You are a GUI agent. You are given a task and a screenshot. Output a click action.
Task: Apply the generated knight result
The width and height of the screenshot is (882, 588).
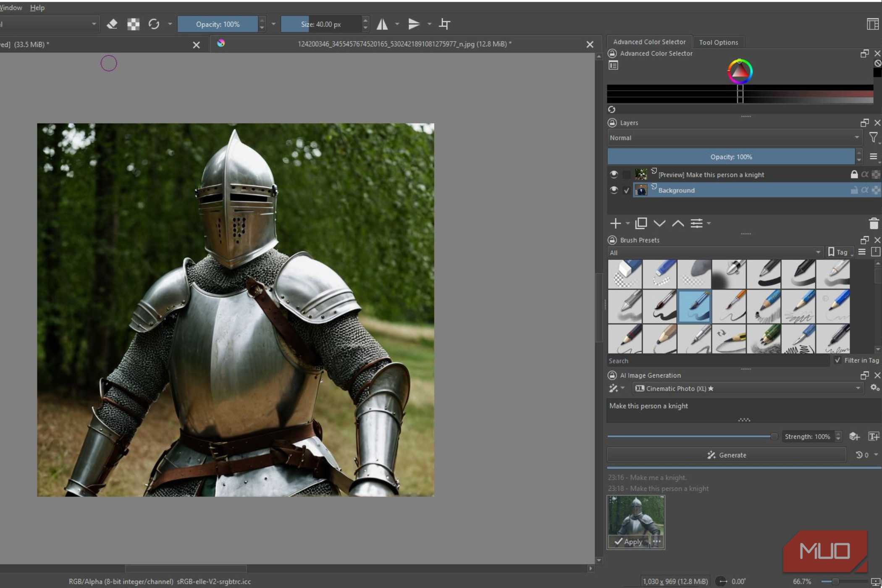click(628, 542)
